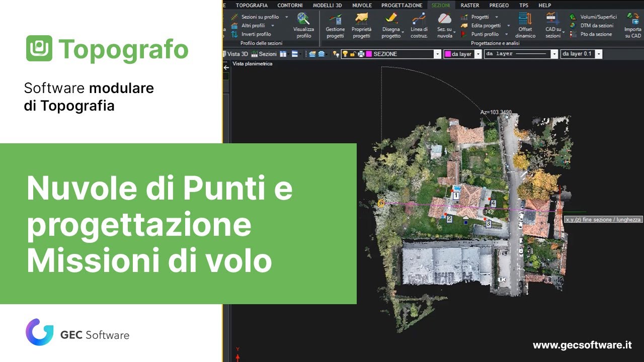Click point marker 3 on map
The width and height of the screenshot is (644, 362).
click(x=488, y=224)
